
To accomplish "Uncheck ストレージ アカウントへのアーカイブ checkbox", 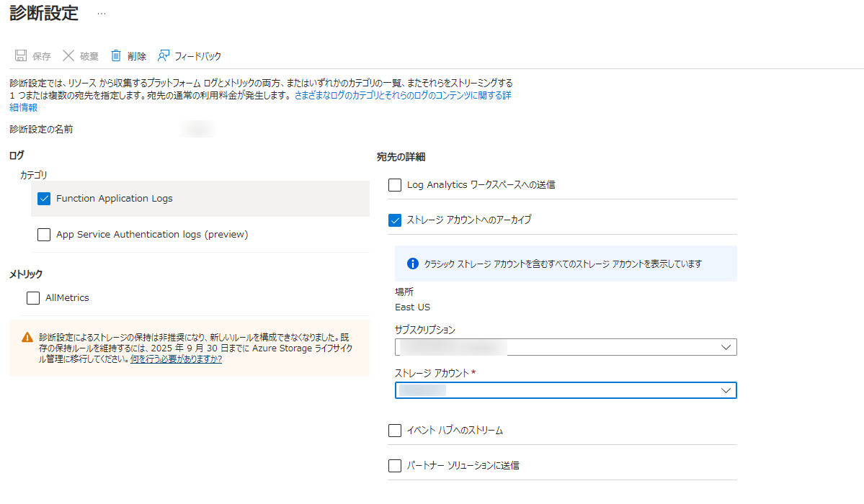I will pyautogui.click(x=395, y=220).
